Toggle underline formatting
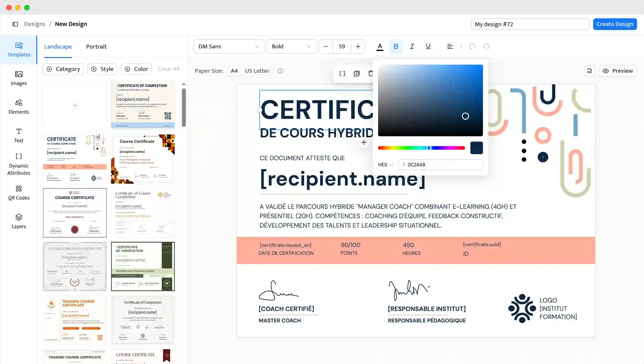Image resolution: width=644 pixels, height=364 pixels. pos(428,46)
